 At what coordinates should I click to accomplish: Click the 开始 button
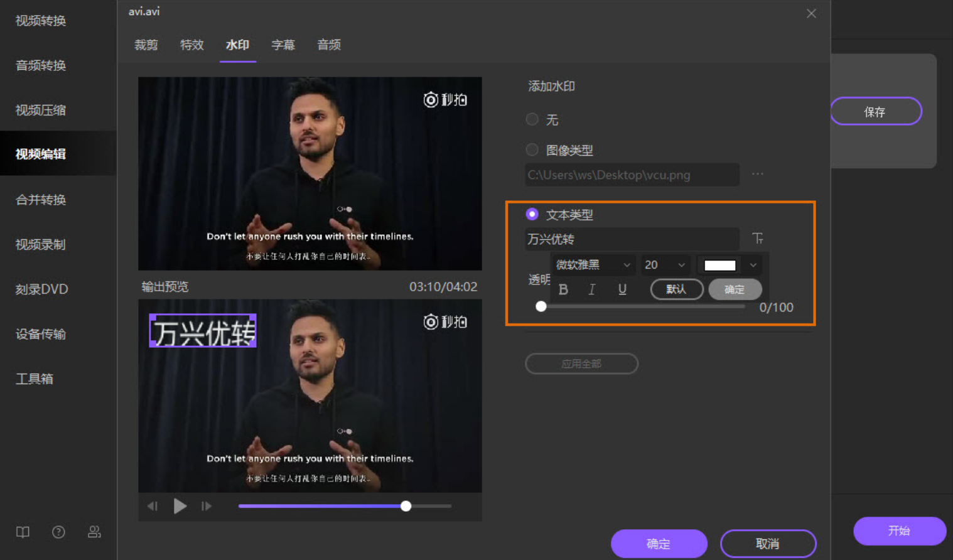click(x=900, y=531)
